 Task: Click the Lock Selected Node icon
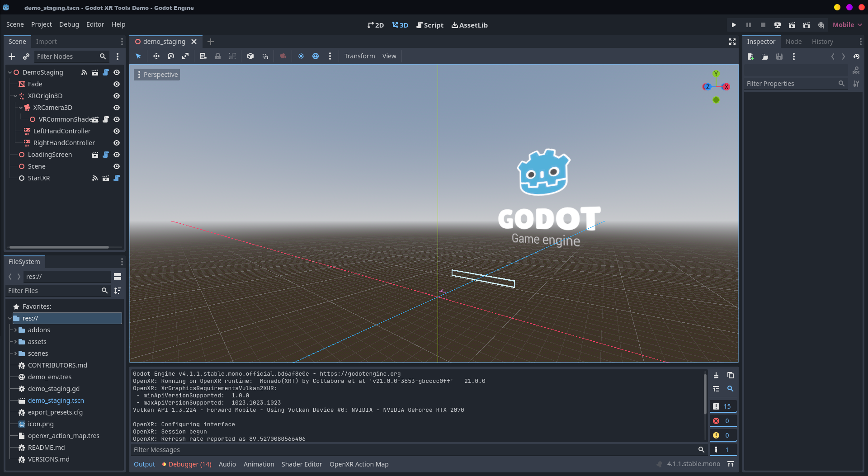point(218,56)
